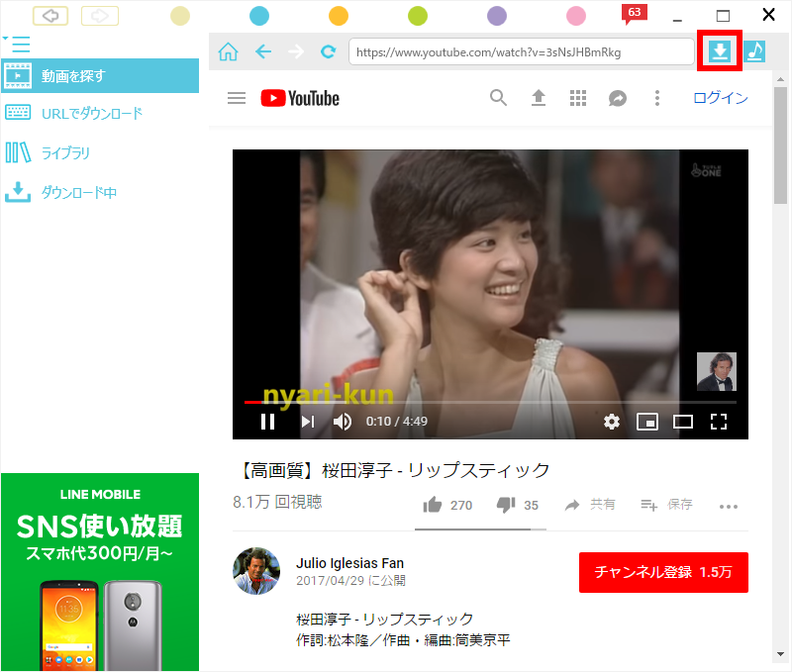The width and height of the screenshot is (792, 672).
Task: Dislike the video with thumbs down
Action: (x=517, y=505)
